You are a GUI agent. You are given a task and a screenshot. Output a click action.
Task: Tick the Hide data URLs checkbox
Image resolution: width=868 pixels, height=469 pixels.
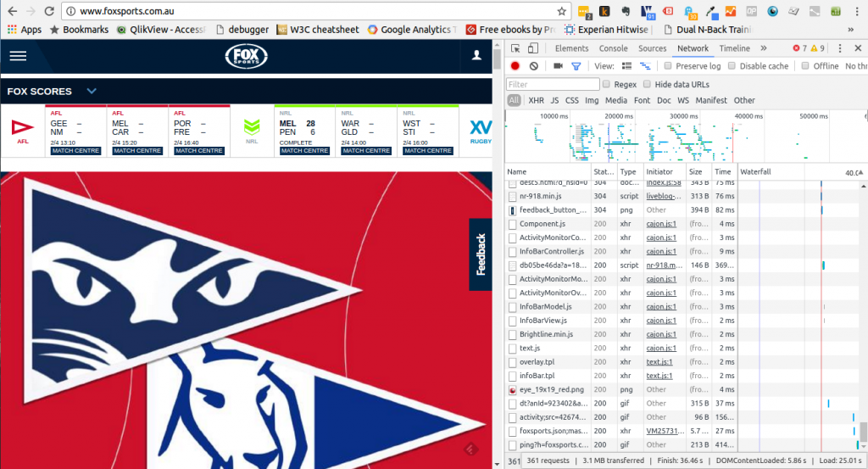[647, 84]
